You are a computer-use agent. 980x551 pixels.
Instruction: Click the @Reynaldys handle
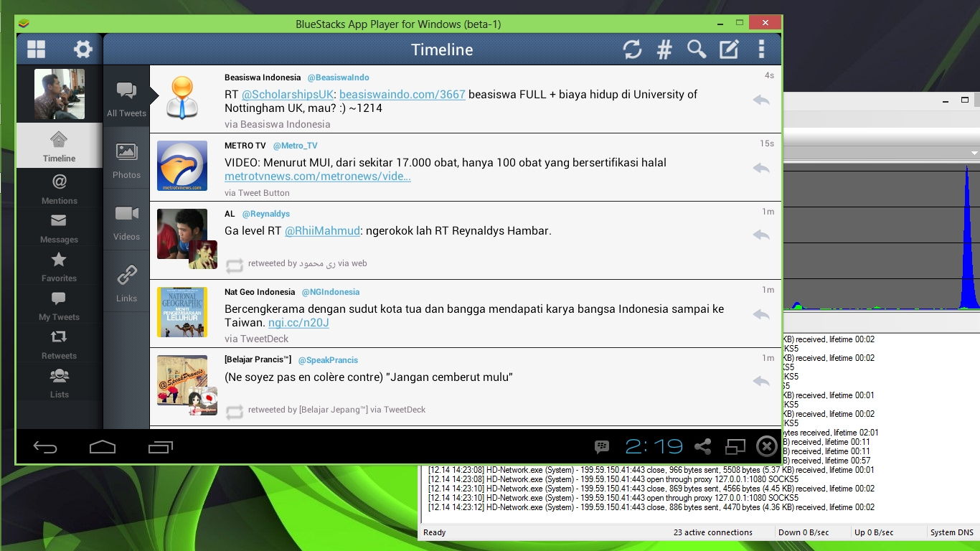point(266,214)
